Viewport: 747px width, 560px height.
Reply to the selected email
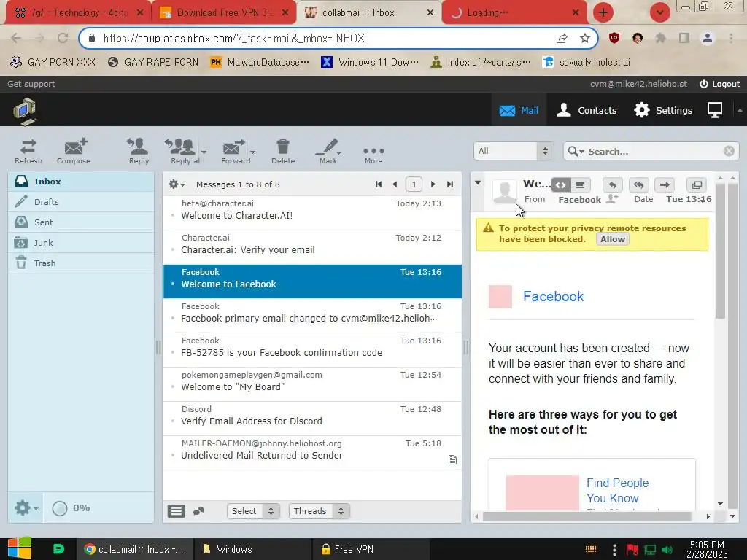[139, 150]
